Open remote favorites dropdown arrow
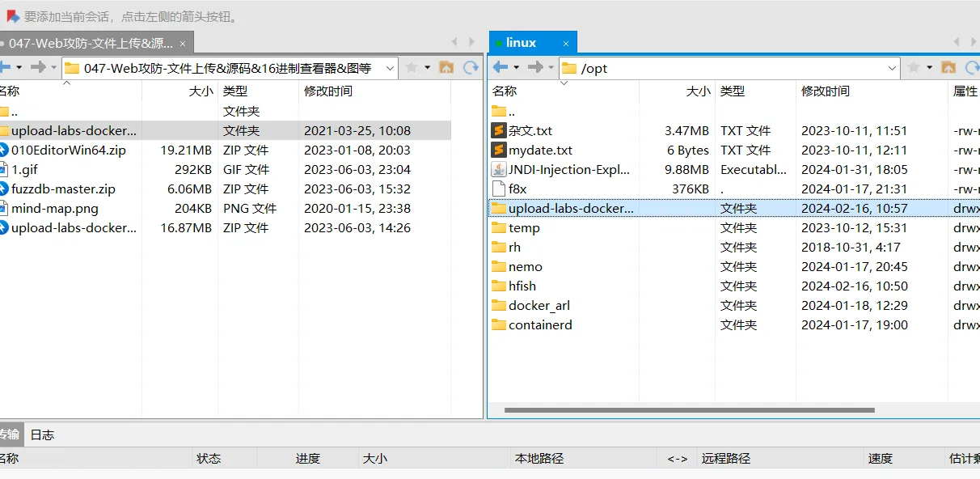The width and height of the screenshot is (980, 479). (929, 68)
